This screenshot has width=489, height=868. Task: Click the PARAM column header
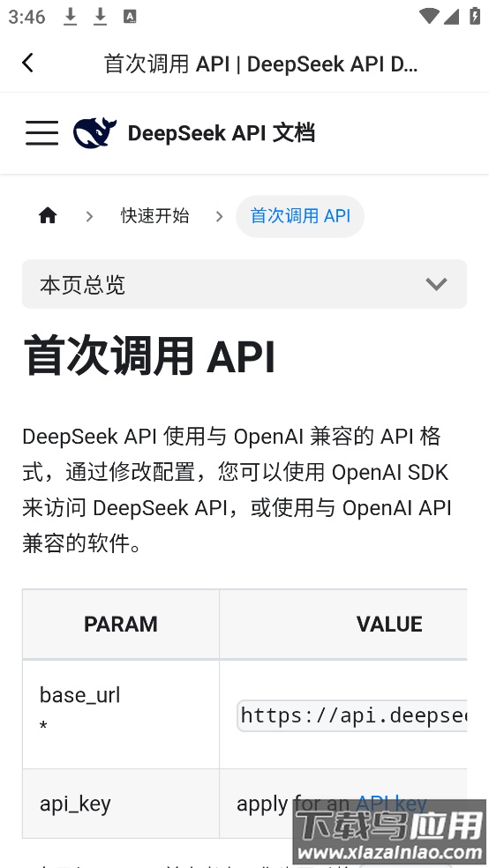pos(121,624)
